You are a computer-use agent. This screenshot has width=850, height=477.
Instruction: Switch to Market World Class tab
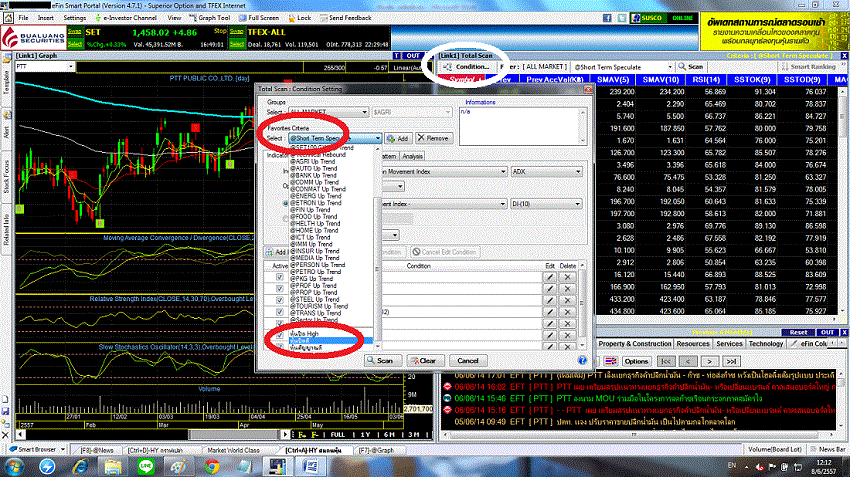coord(234,450)
